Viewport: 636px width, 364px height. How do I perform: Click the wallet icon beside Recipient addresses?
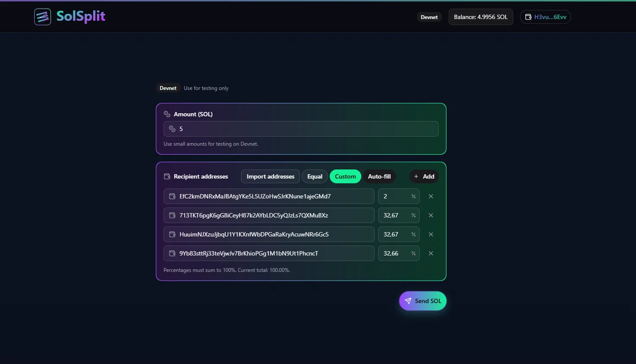pos(167,176)
